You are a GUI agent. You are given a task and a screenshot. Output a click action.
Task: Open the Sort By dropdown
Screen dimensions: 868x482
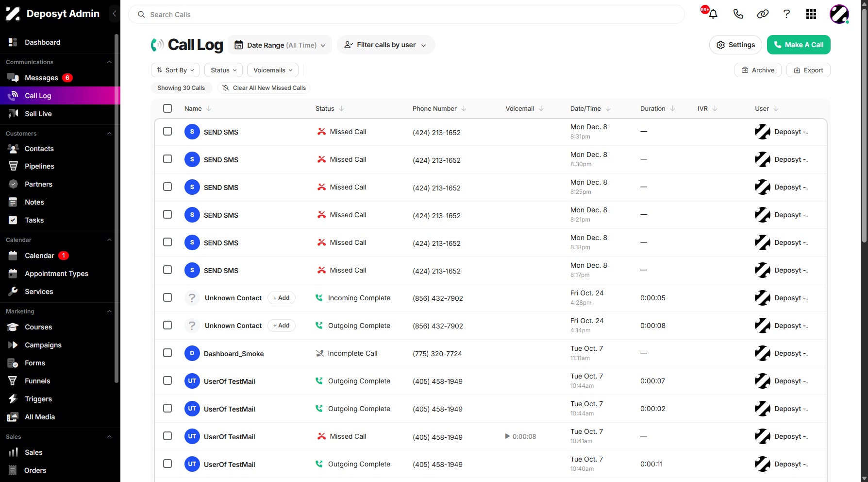pos(175,70)
